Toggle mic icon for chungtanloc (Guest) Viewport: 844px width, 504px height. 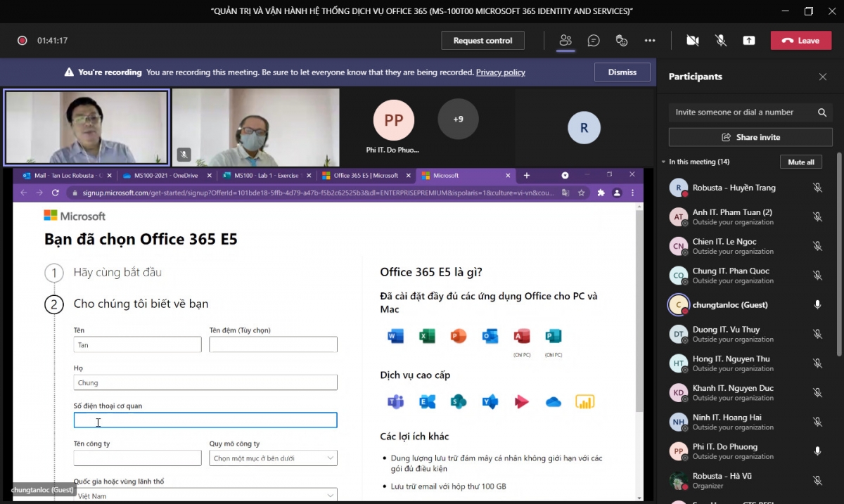[817, 305]
